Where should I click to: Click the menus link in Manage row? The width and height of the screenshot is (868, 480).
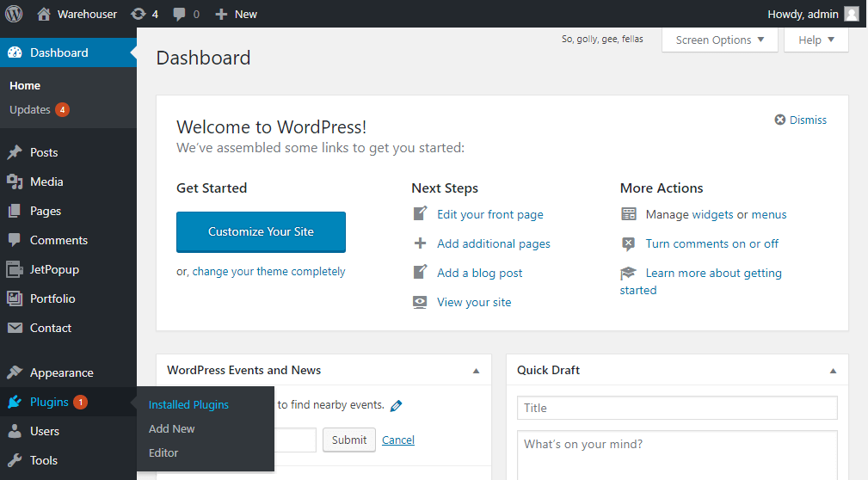[769, 215]
